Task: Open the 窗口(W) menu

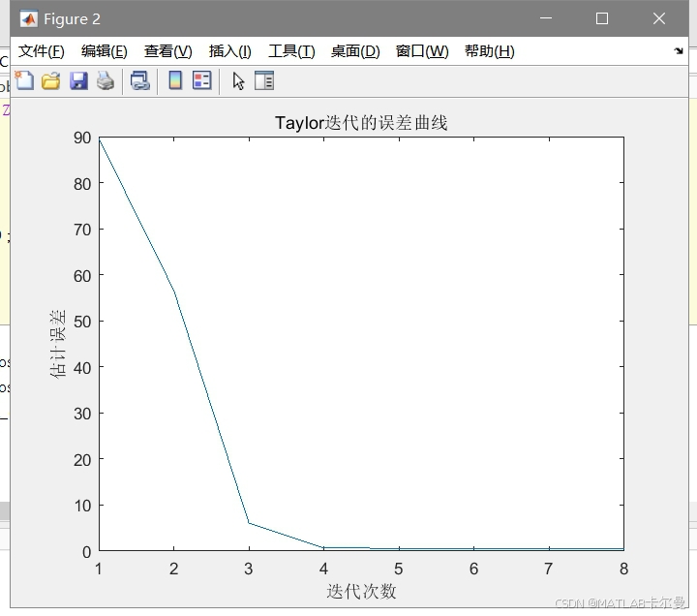Action: click(x=422, y=51)
